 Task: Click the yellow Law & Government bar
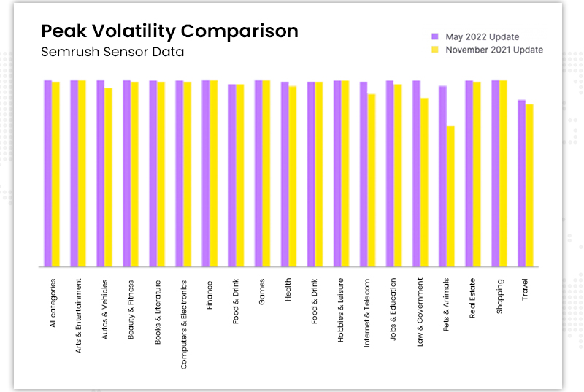424,182
